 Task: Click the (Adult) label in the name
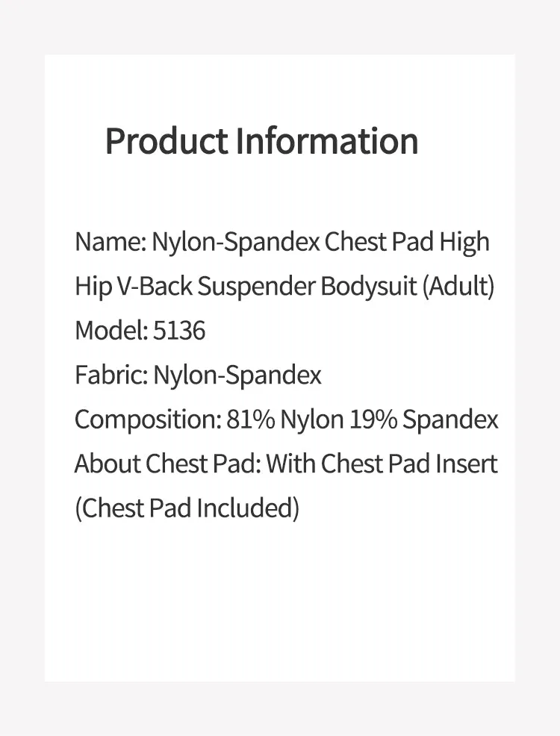click(x=458, y=287)
